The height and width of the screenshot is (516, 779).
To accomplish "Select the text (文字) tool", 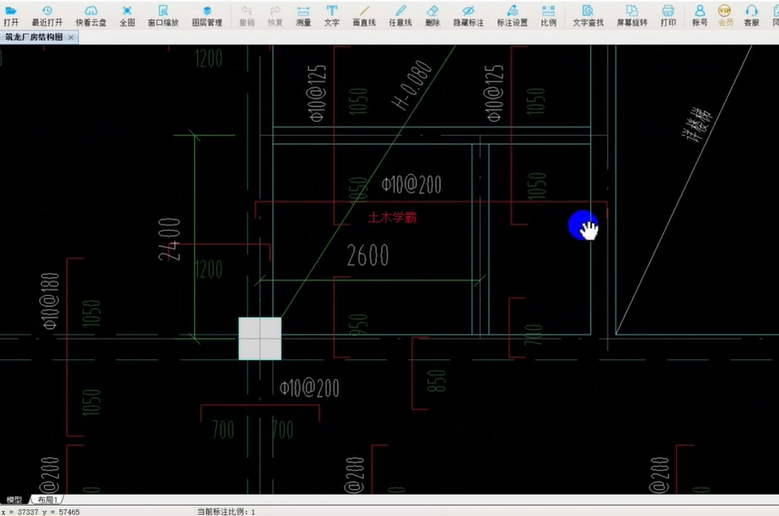I will [332, 14].
